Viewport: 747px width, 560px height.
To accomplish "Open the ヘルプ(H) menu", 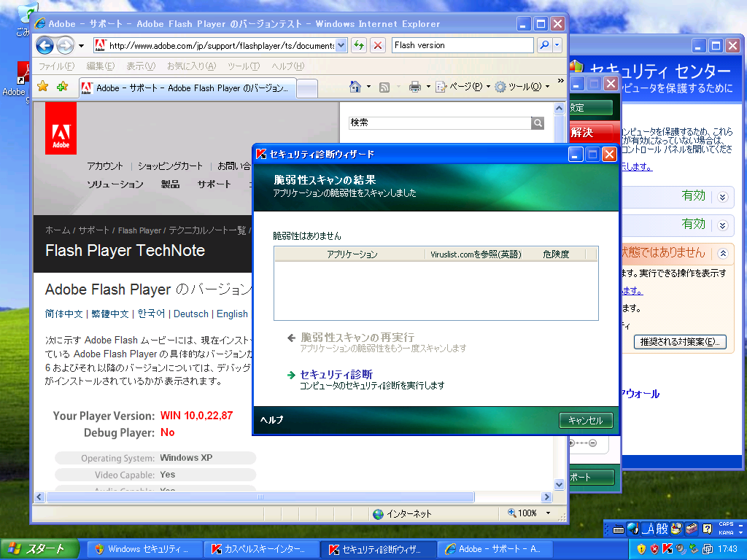I will pos(287,66).
